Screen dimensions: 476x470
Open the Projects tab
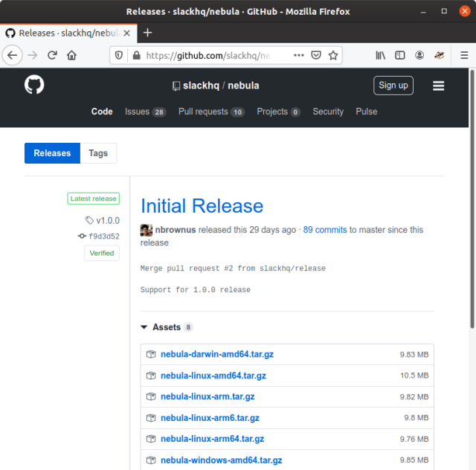point(279,112)
